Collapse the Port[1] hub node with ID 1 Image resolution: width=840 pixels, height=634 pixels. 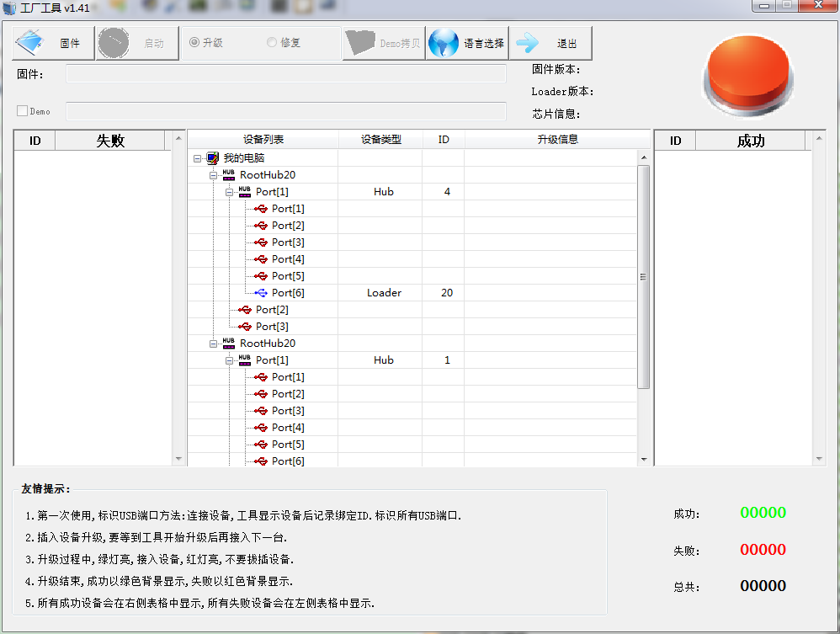coord(229,360)
